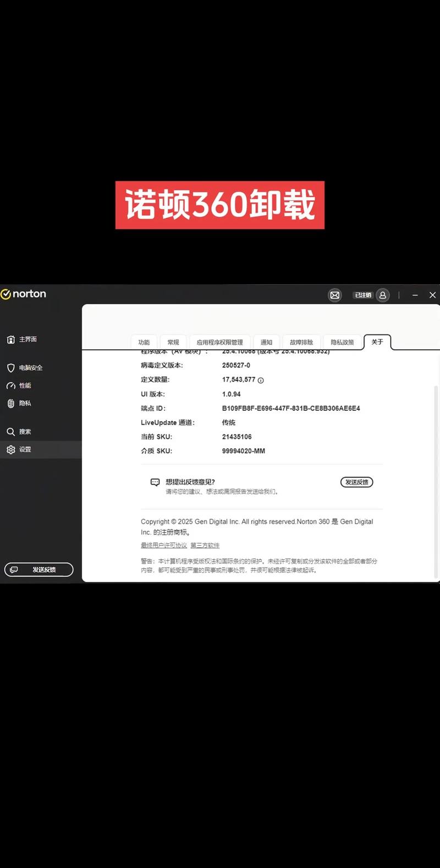Click the 发送反馈 button in the feedback row
Screen dimensions: 440x868
tap(357, 482)
